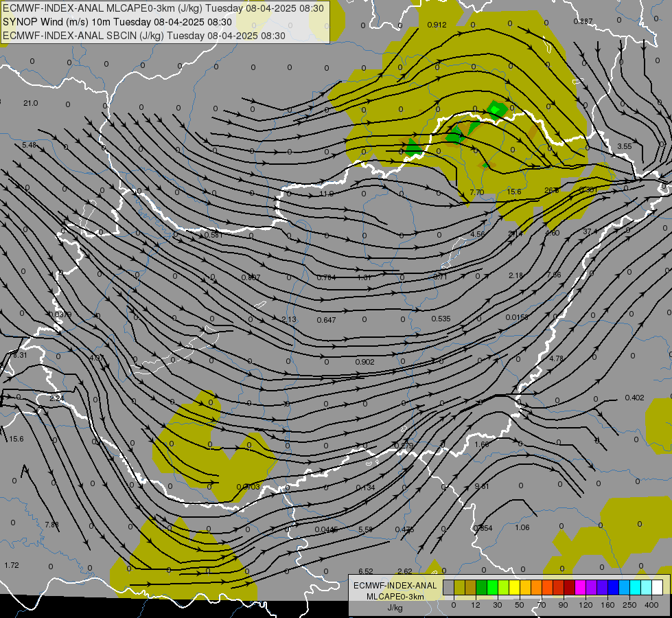Click the map value '6.52'
The width and height of the screenshot is (672, 618).
pos(366,571)
